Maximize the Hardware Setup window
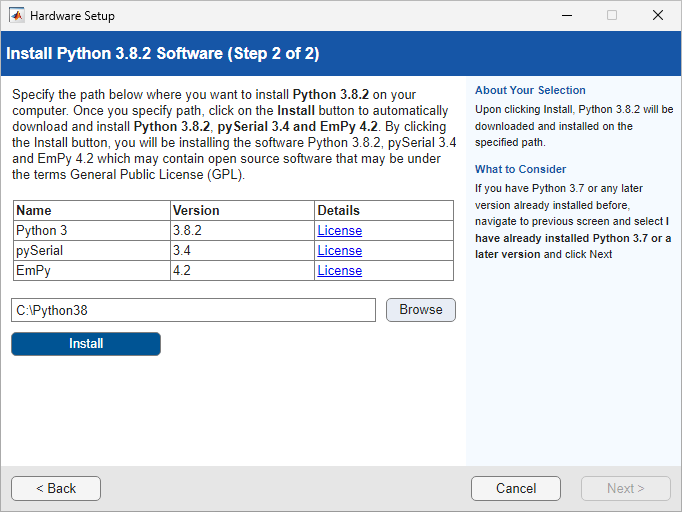The height and width of the screenshot is (512, 682). (x=612, y=16)
